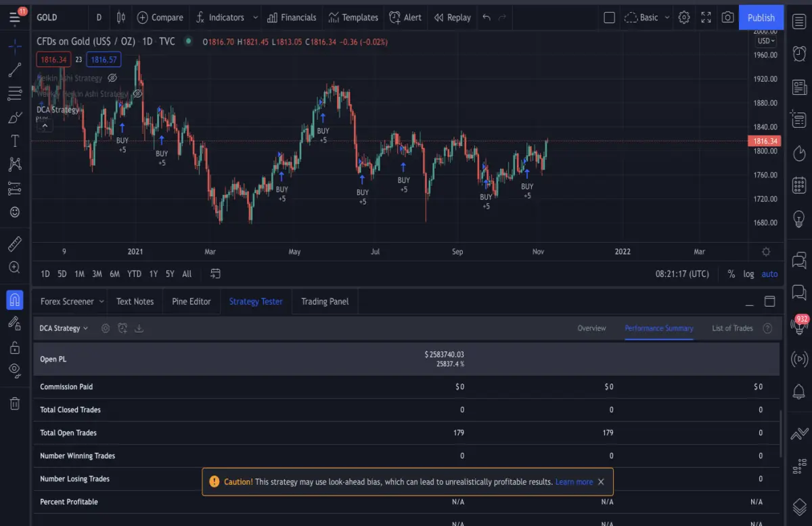812x526 pixels.
Task: Follow the Learn more link
Action: (574, 482)
